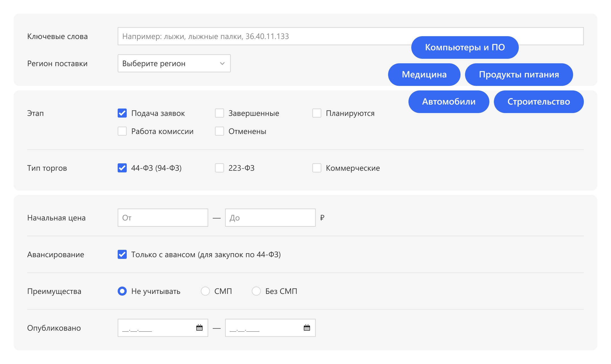
Task: Click the От starting price field
Action: pos(163,218)
